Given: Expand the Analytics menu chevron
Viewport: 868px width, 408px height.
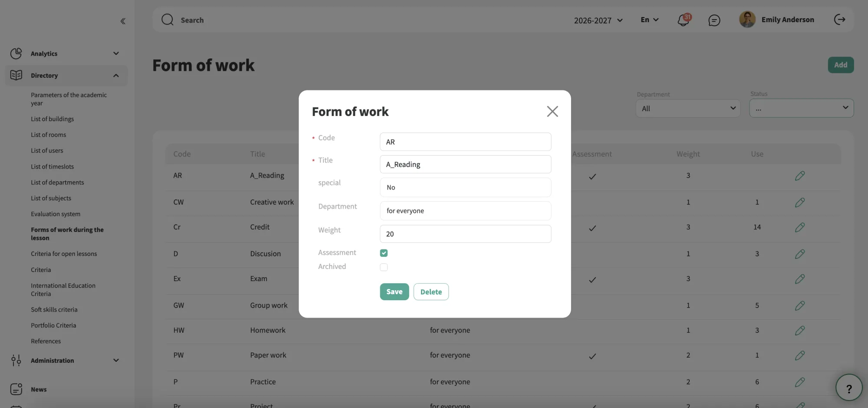Looking at the screenshot, I should (x=116, y=53).
